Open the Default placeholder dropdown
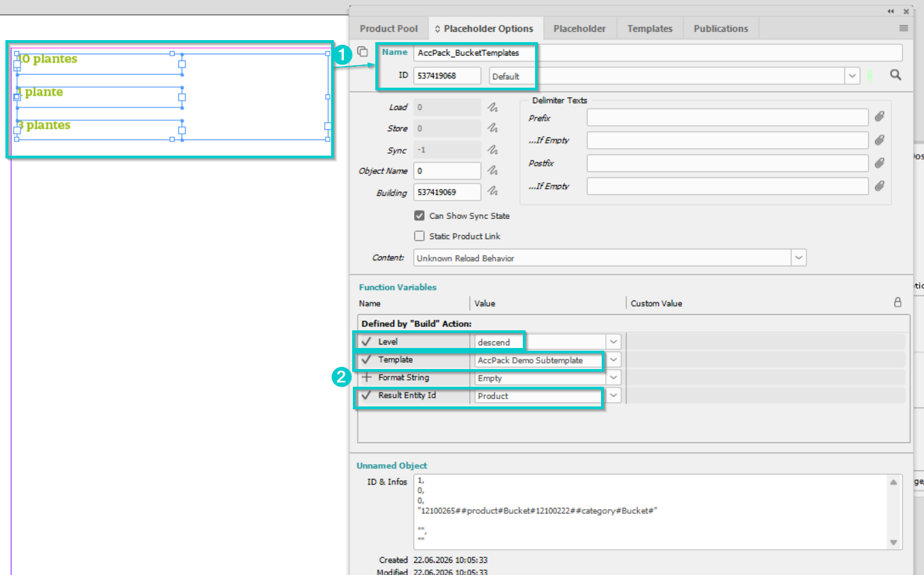The width and height of the screenshot is (924, 575). pos(853,76)
